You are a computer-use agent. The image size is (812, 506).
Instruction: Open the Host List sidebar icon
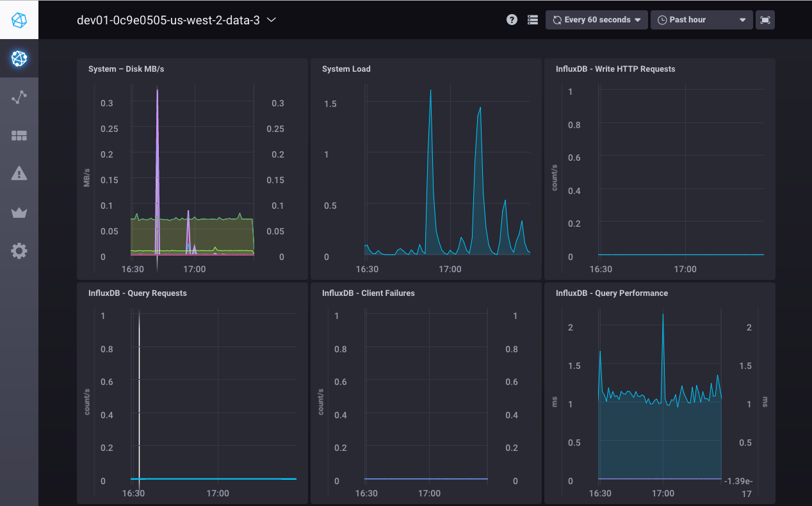tap(19, 59)
